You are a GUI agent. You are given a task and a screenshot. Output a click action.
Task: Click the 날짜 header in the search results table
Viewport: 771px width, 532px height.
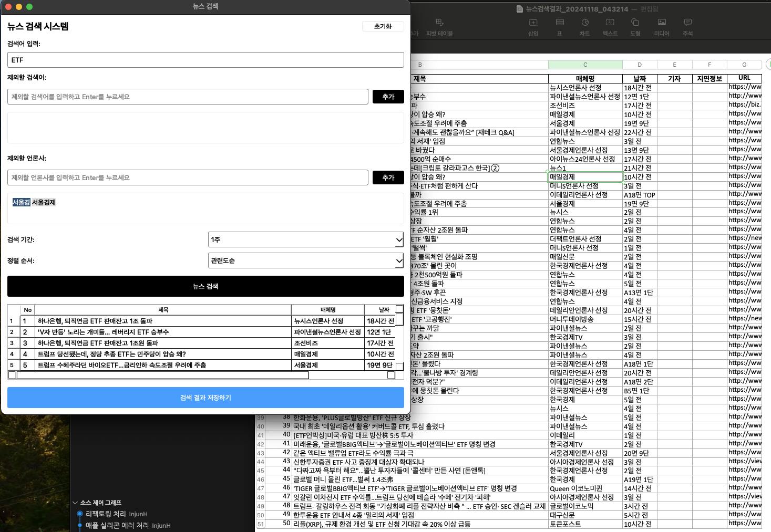coord(384,310)
